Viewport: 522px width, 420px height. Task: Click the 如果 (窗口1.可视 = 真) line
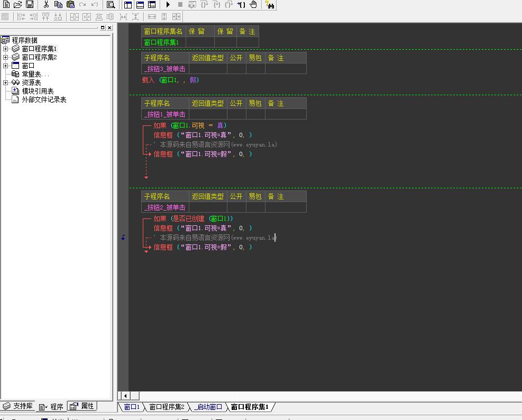(190, 125)
